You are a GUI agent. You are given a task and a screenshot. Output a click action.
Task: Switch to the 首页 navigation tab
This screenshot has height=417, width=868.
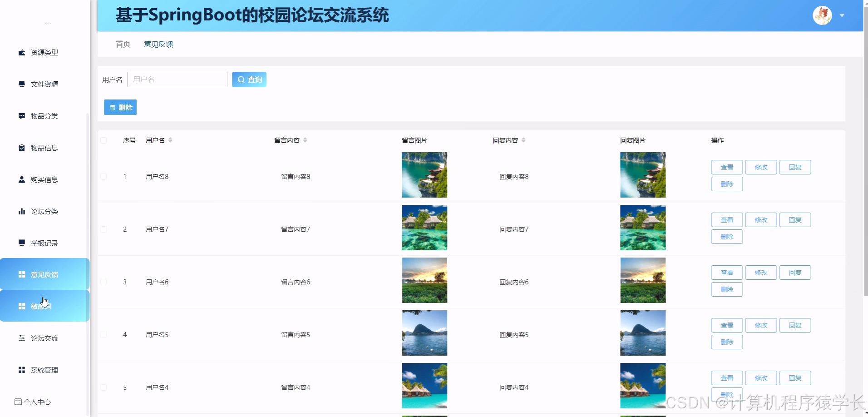pos(123,44)
